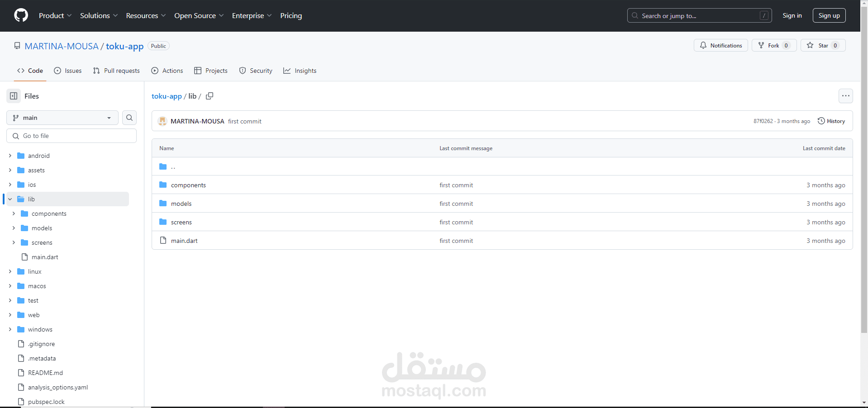This screenshot has height=408, width=868.
Task: Switch to the Insights tab
Action: tap(300, 71)
